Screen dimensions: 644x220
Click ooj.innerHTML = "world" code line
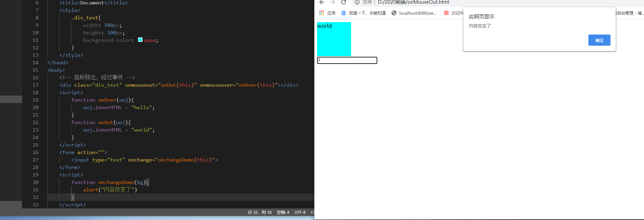119,130
